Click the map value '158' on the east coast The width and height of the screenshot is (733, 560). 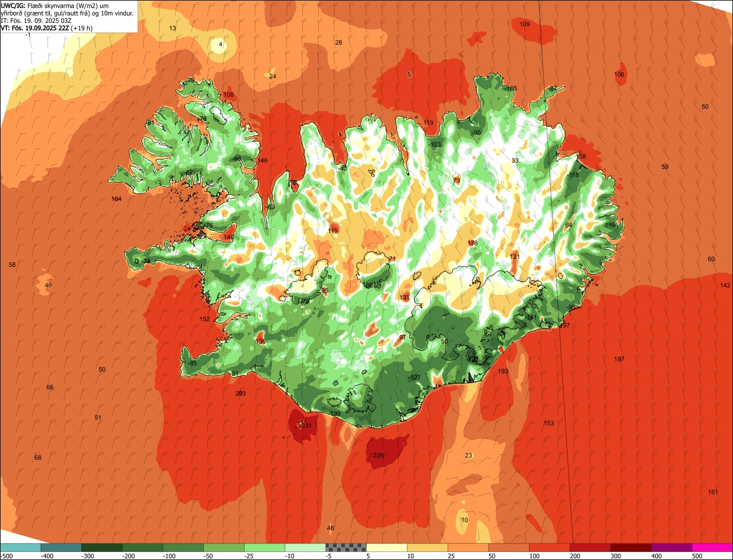581,156
